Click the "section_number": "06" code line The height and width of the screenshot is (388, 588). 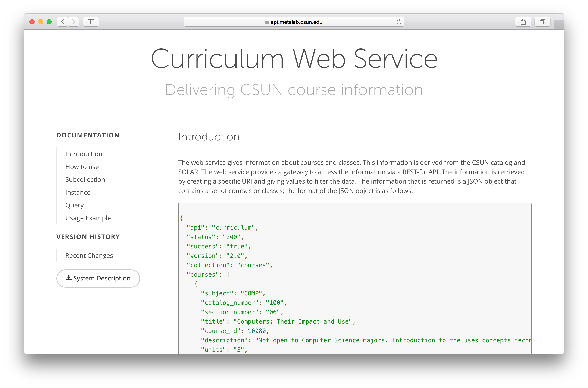click(242, 312)
